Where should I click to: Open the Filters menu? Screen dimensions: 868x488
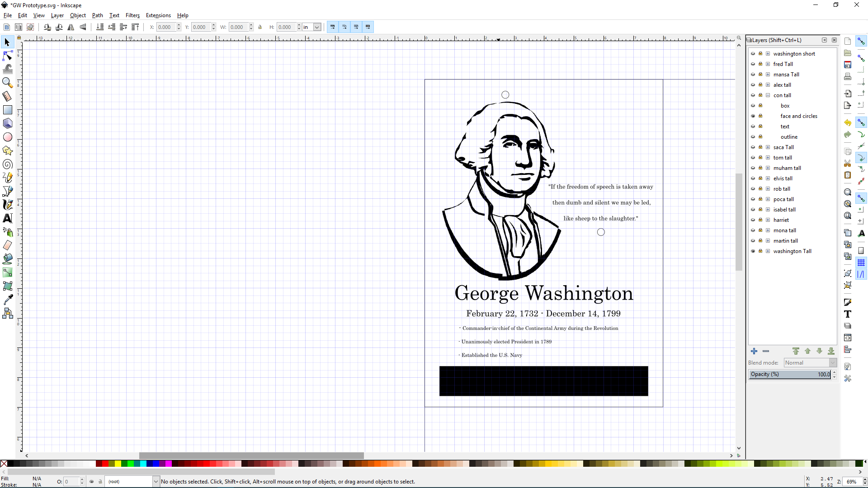132,15
